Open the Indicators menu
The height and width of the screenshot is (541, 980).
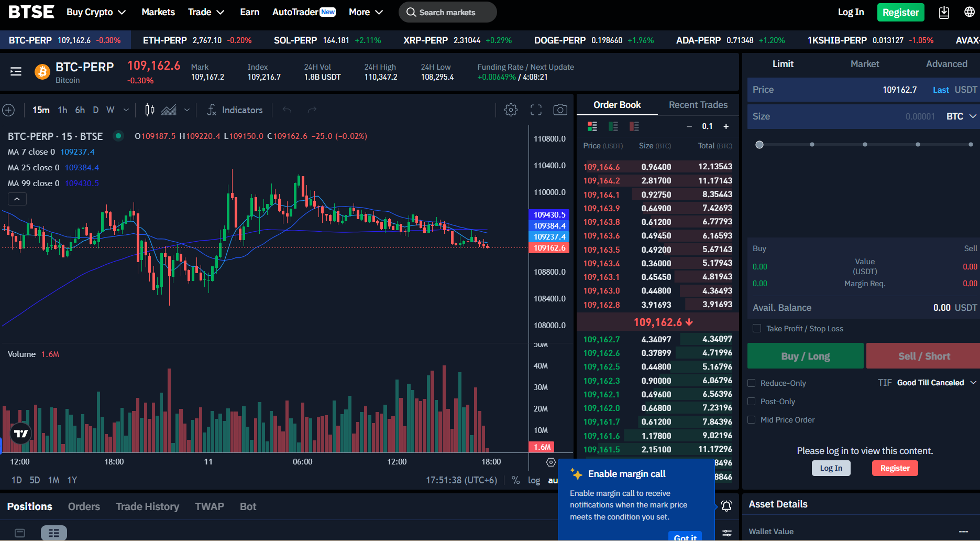[235, 110]
